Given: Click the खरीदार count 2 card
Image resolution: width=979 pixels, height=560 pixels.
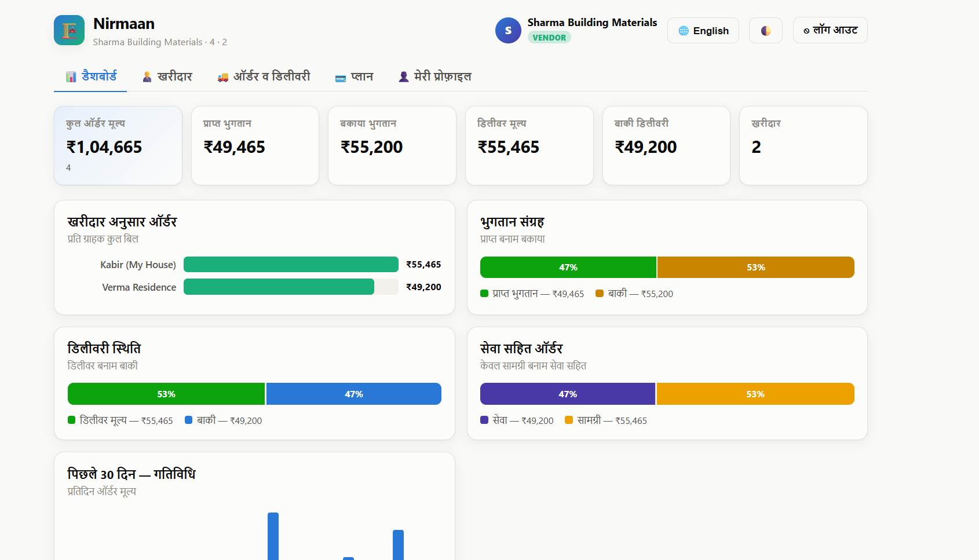Looking at the screenshot, I should pos(803,145).
